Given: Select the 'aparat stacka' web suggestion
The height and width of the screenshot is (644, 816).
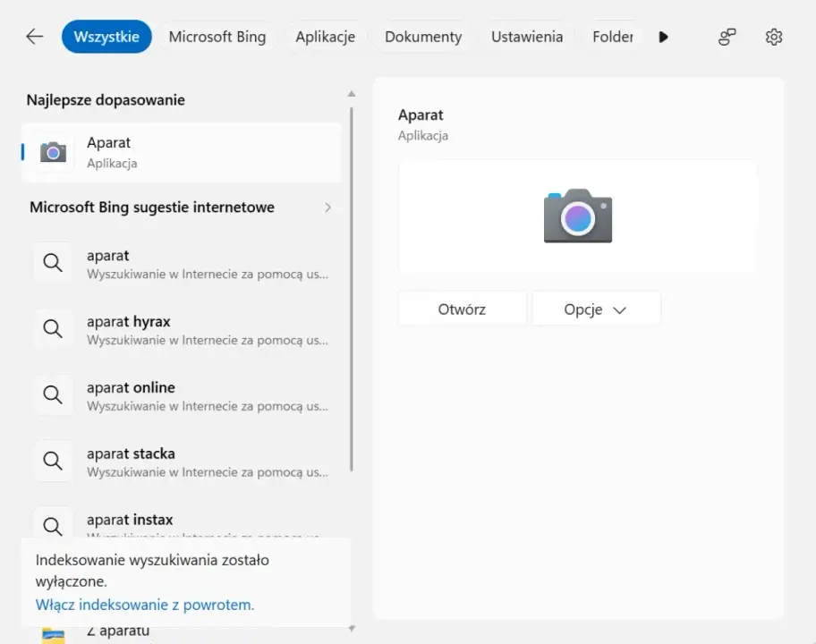Looking at the screenshot, I should [183, 462].
